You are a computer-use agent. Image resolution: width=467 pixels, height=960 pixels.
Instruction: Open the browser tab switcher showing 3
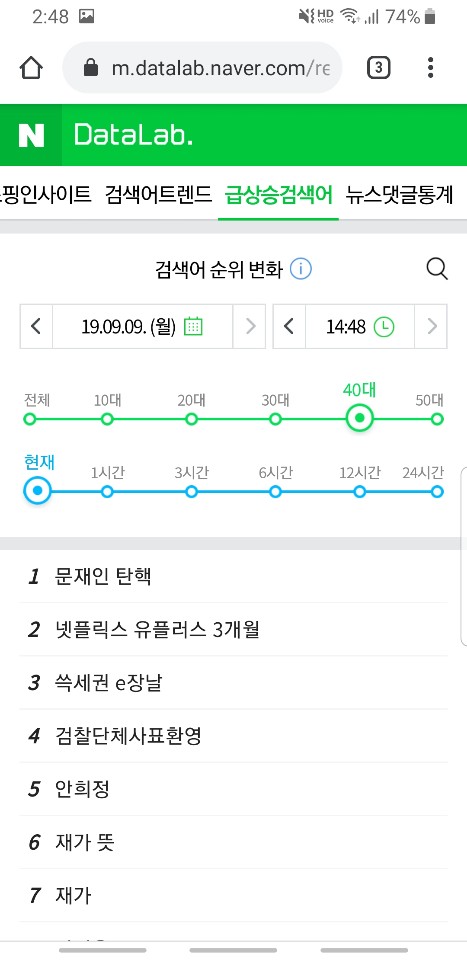(378, 68)
